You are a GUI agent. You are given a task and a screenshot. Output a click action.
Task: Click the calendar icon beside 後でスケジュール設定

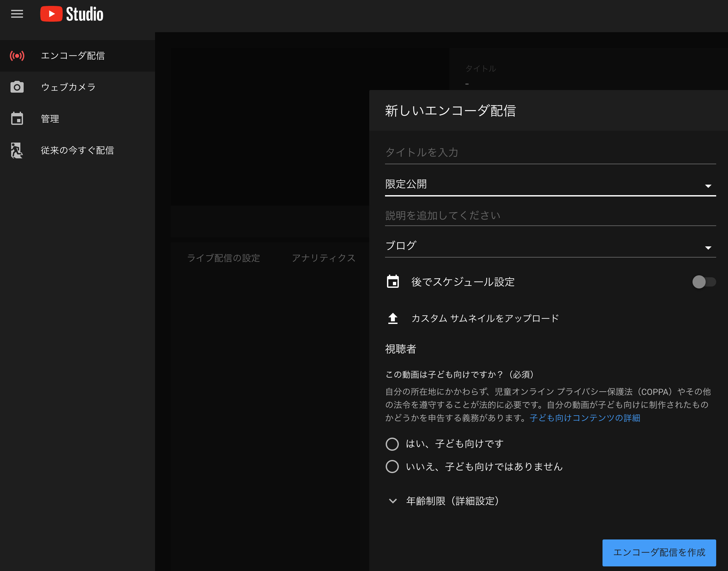click(393, 282)
